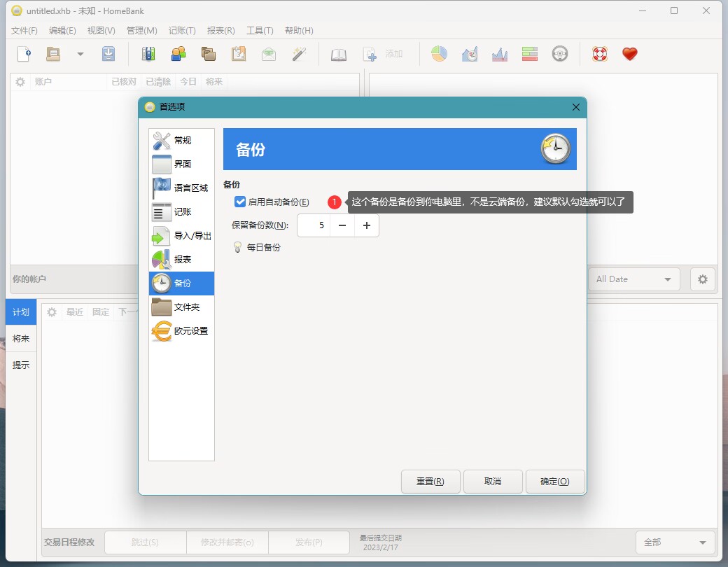Select 导入/导出 in preferences sidebar

[181, 235]
